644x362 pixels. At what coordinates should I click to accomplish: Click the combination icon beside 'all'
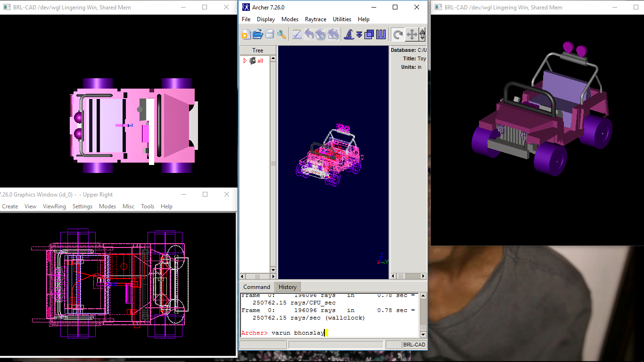[x=253, y=61]
